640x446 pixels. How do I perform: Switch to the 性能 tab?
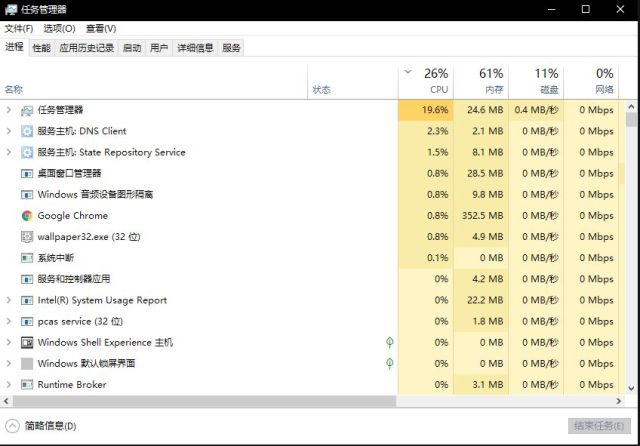[42, 48]
